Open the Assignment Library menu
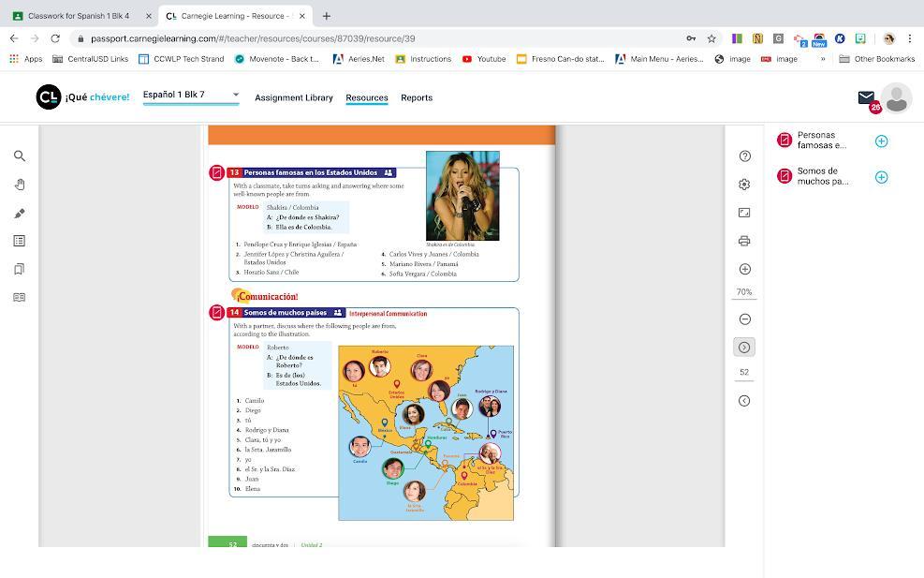924x578 pixels. pyautogui.click(x=293, y=97)
